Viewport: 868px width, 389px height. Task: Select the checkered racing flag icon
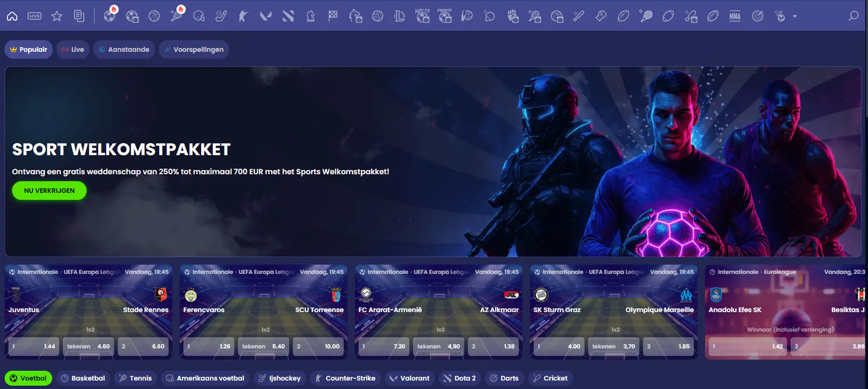[x=333, y=16]
